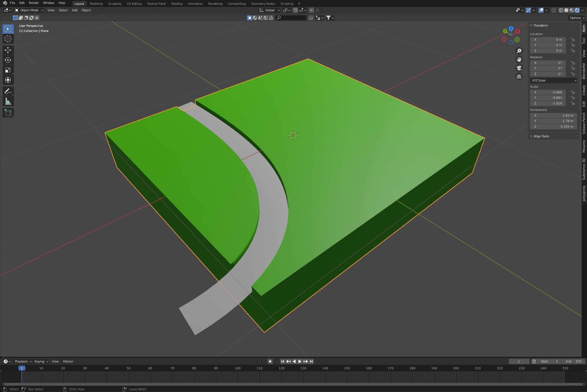Open Object Mode dropdown
The height and width of the screenshot is (392, 587).
click(x=29, y=10)
